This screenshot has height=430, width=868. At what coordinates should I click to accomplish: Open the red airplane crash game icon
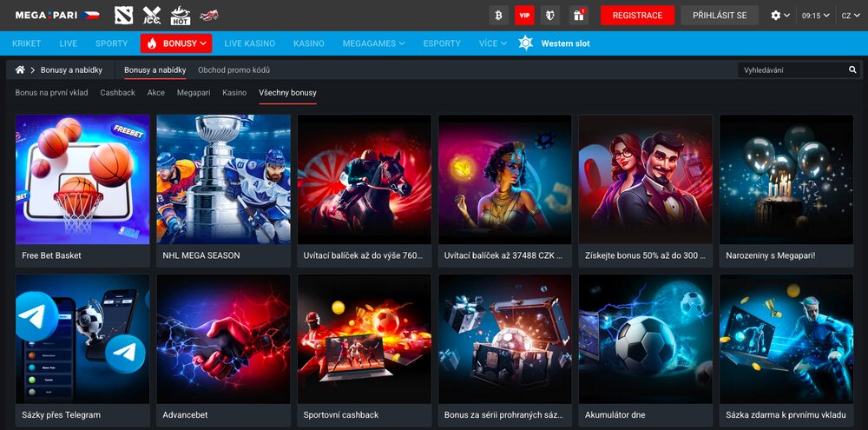(208, 15)
